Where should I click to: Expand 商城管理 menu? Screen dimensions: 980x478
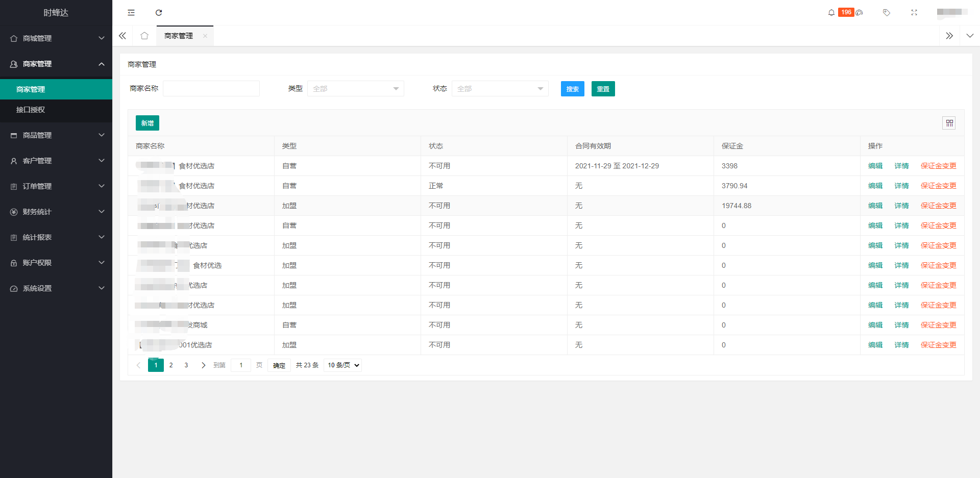(102, 38)
